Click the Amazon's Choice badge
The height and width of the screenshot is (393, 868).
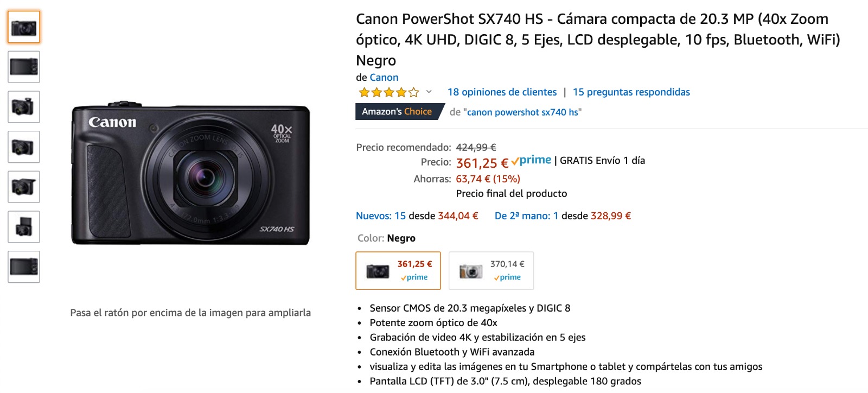[397, 112]
